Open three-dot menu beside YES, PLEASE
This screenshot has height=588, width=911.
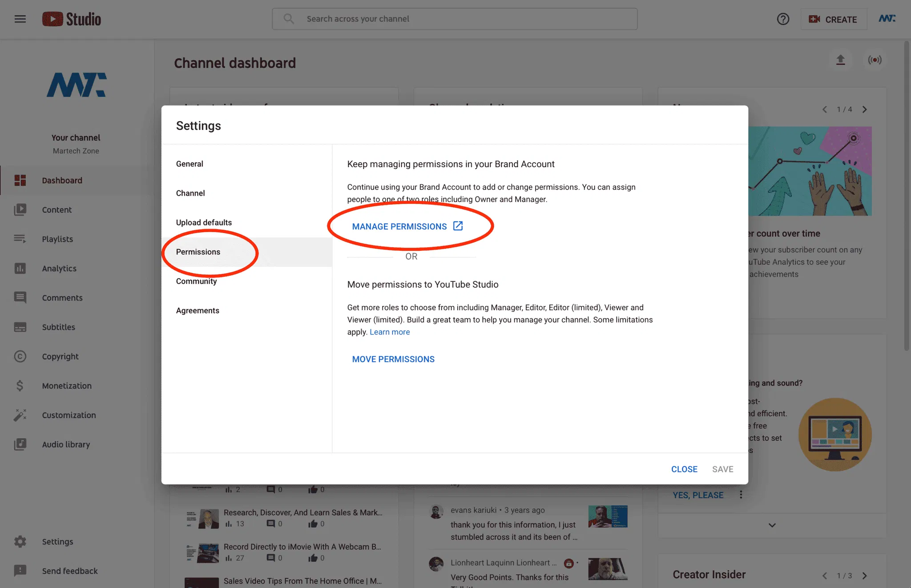coord(741,495)
